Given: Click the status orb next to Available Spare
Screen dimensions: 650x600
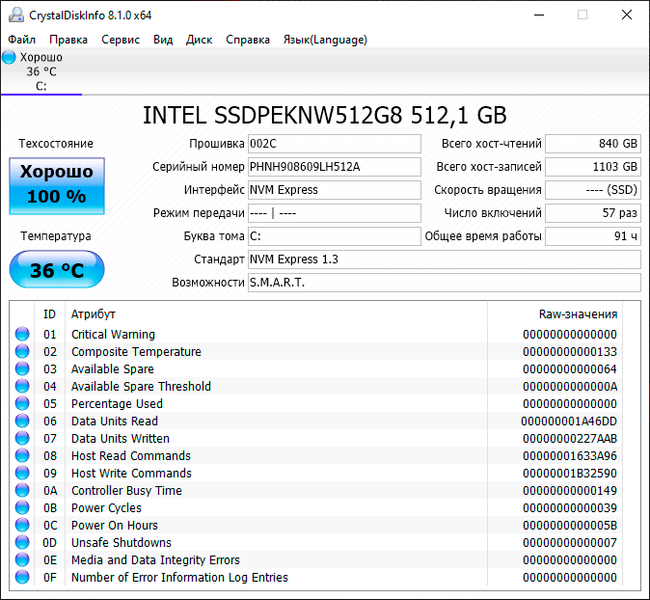Looking at the screenshot, I should [22, 370].
